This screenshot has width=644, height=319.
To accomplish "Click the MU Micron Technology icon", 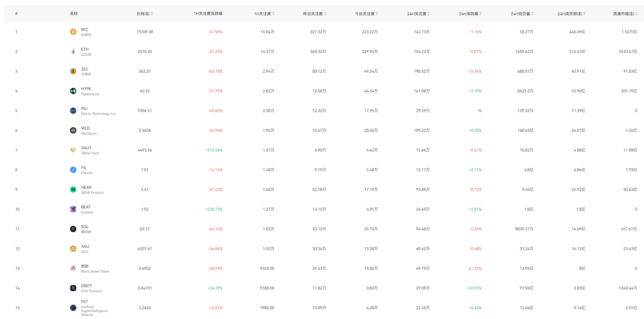I will (73, 111).
